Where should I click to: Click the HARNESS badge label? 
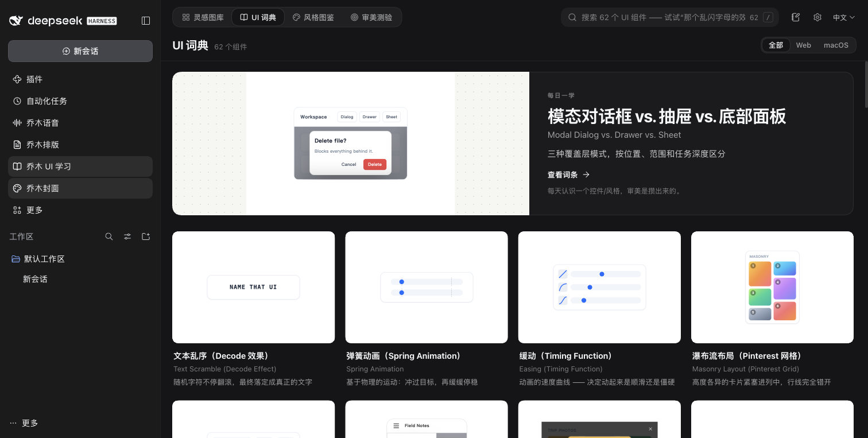[x=102, y=21]
